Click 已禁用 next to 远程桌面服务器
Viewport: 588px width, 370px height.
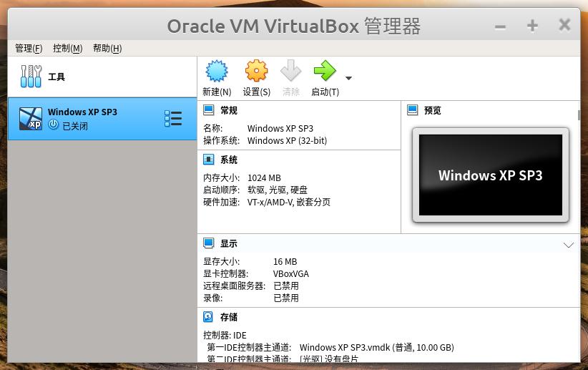tap(286, 286)
